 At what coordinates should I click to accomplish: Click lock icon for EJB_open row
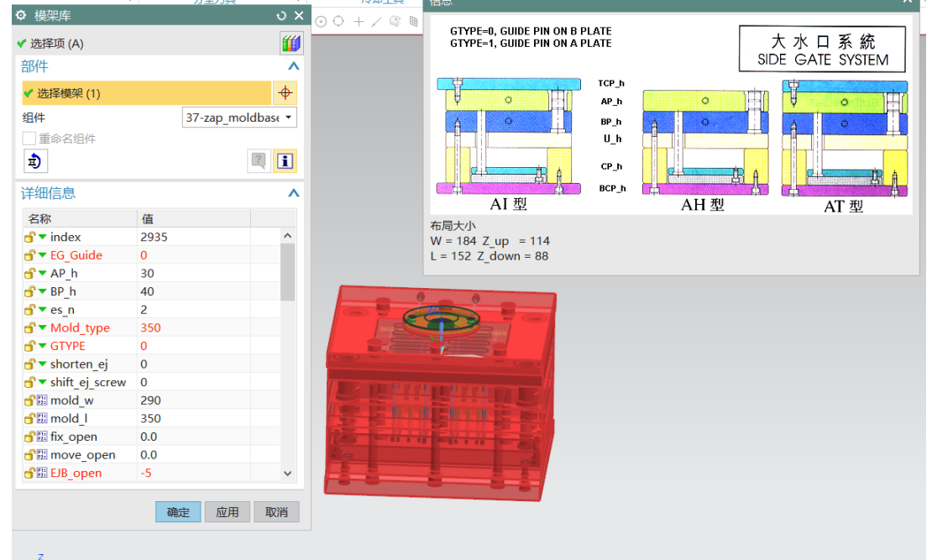[29, 474]
